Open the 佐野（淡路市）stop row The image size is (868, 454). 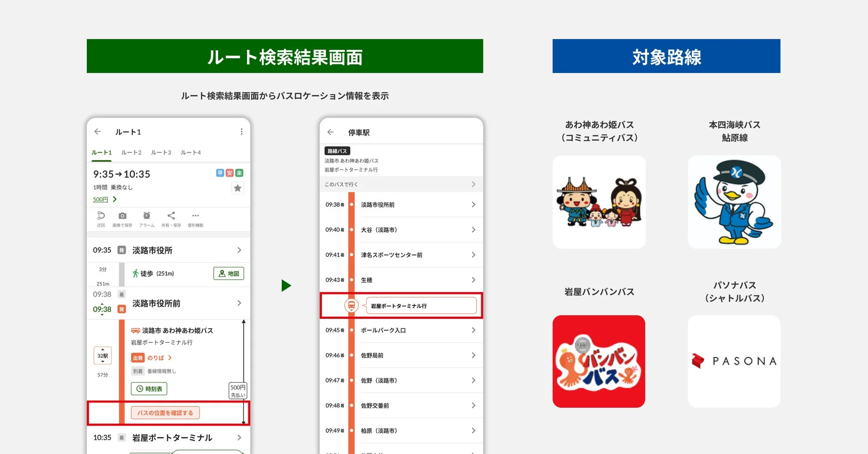(x=401, y=381)
